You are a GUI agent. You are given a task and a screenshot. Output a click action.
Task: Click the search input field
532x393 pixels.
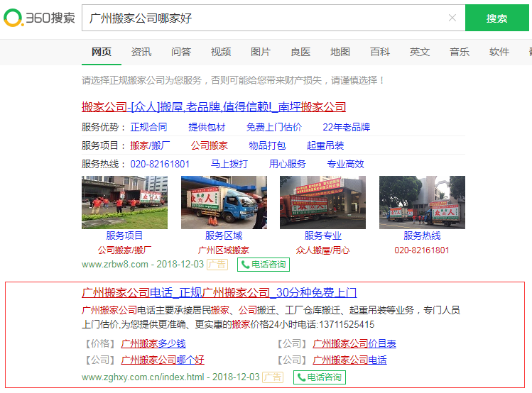(263, 18)
